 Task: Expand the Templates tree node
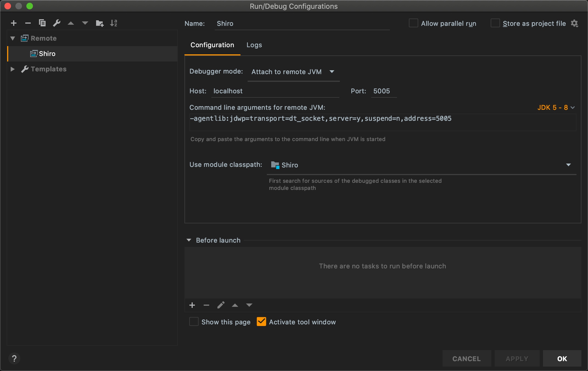[12, 69]
